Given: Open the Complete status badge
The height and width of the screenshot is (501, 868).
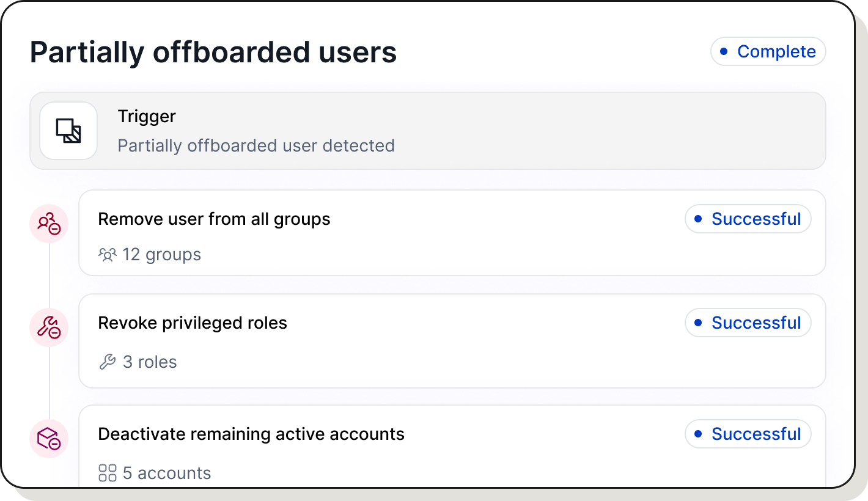Looking at the screenshot, I should [768, 51].
